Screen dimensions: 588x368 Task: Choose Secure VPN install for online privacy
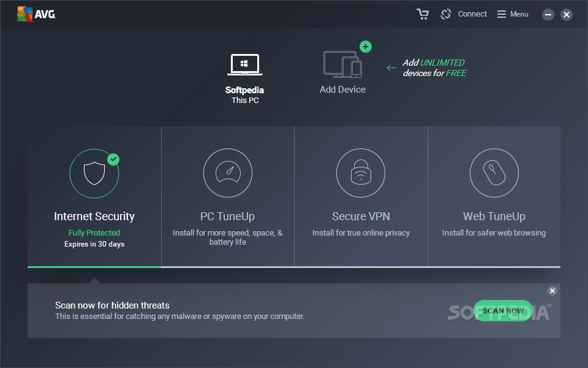(x=361, y=233)
